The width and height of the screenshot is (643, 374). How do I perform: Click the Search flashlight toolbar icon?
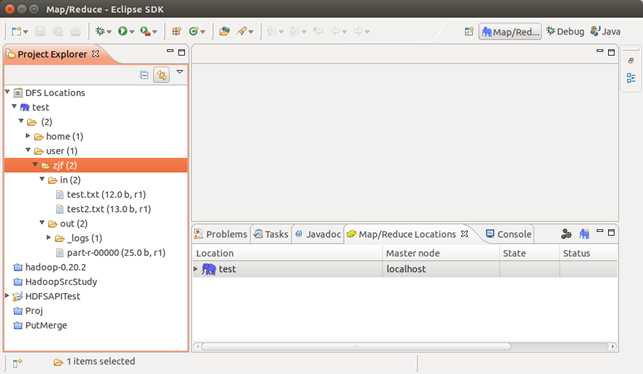coord(242,31)
